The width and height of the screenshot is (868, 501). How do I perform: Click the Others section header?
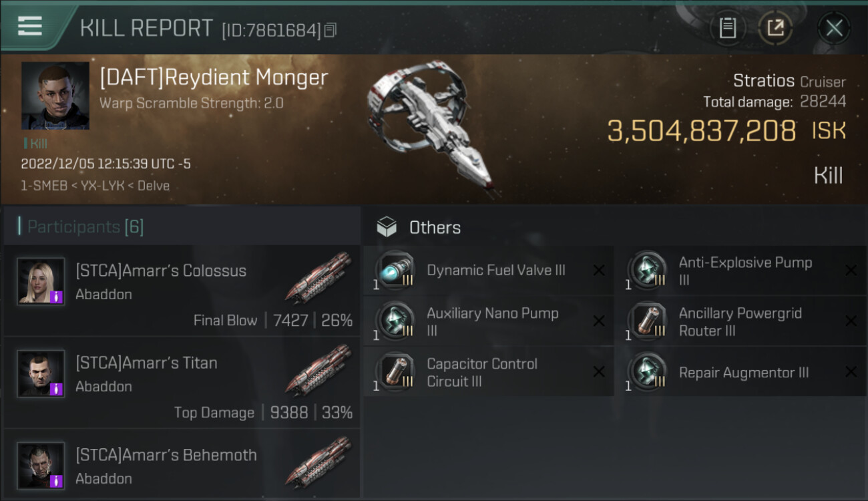click(x=434, y=228)
